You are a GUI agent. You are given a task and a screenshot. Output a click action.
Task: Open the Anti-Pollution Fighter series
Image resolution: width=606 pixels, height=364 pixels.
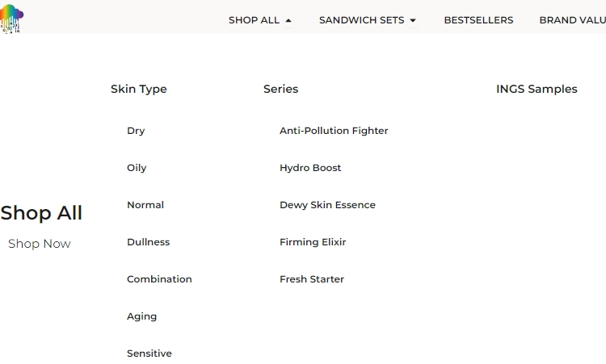pos(334,131)
